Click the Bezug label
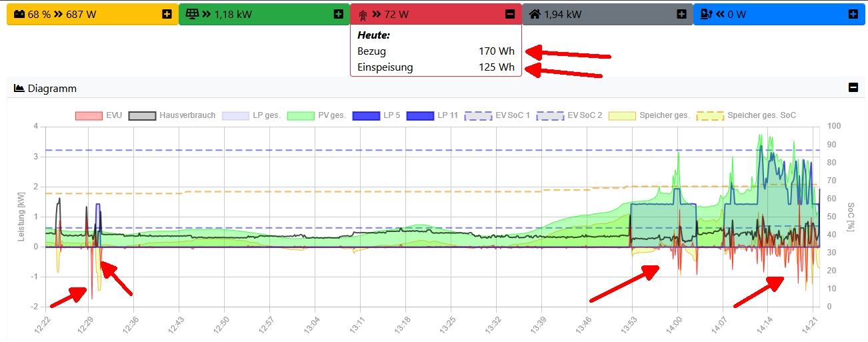The width and height of the screenshot is (868, 342). [371, 51]
